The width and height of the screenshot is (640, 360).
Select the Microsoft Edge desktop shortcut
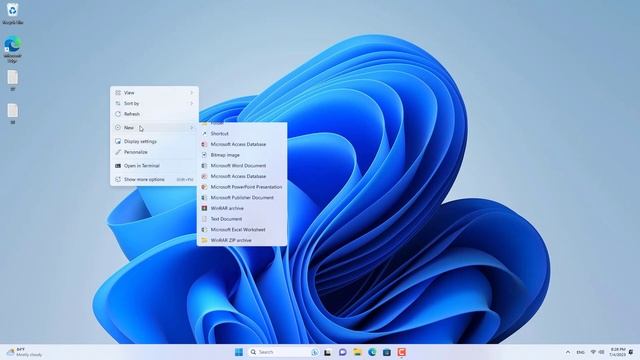tap(13, 49)
